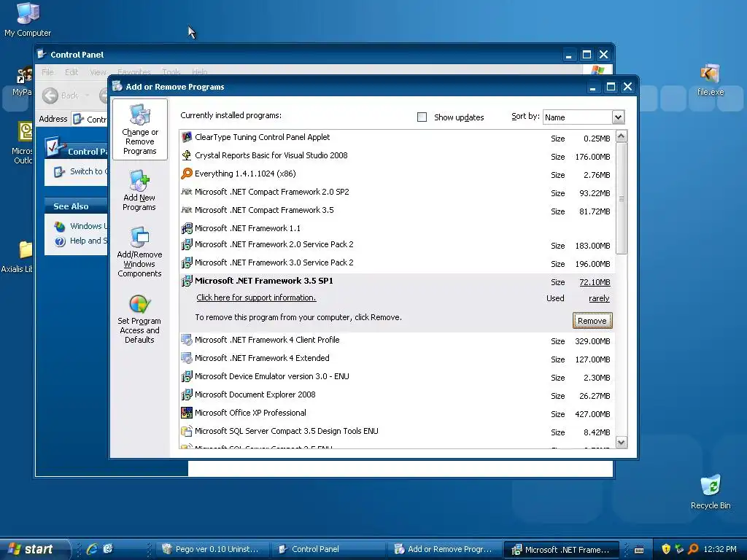The width and height of the screenshot is (747, 560).
Task: Click Address bar in Control Panel window
Action: pyautogui.click(x=90, y=119)
